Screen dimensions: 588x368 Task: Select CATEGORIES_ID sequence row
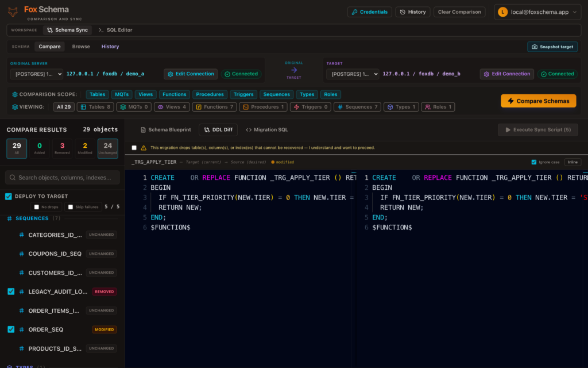62,235
